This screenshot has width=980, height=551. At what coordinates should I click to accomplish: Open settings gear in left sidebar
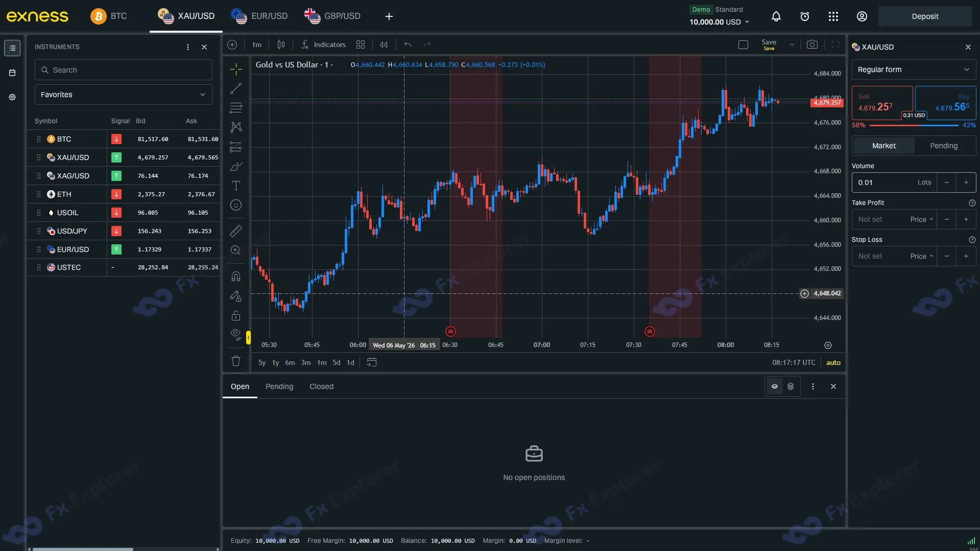pos(12,97)
